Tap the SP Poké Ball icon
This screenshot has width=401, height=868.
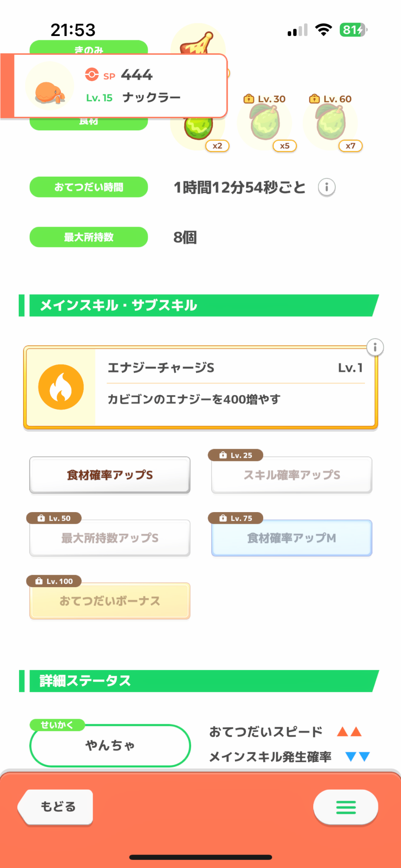92,75
